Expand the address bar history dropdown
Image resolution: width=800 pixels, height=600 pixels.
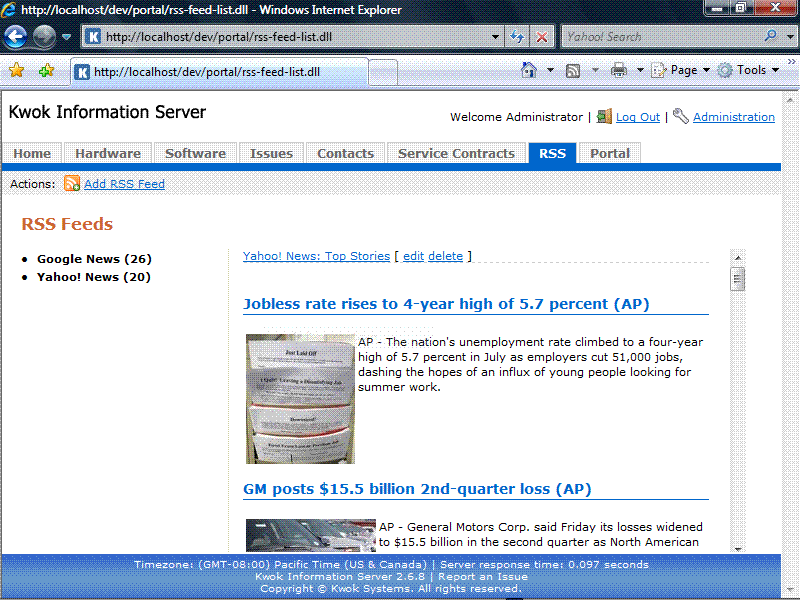[495, 37]
